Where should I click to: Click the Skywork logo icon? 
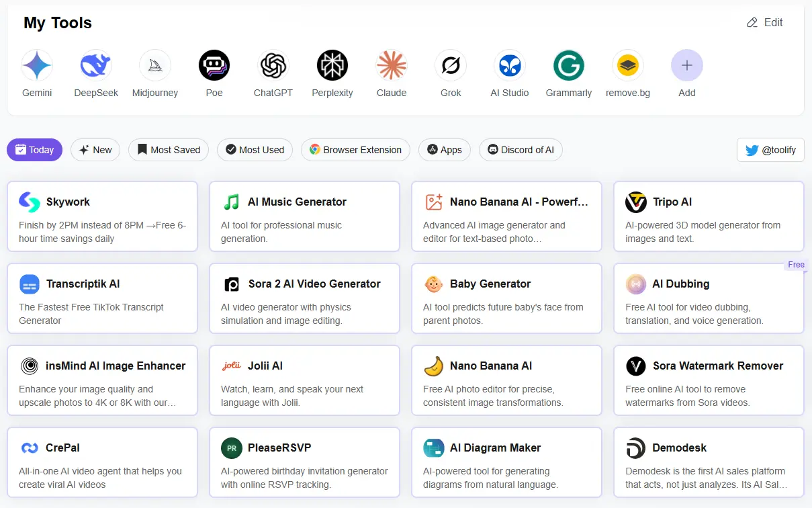tap(30, 202)
